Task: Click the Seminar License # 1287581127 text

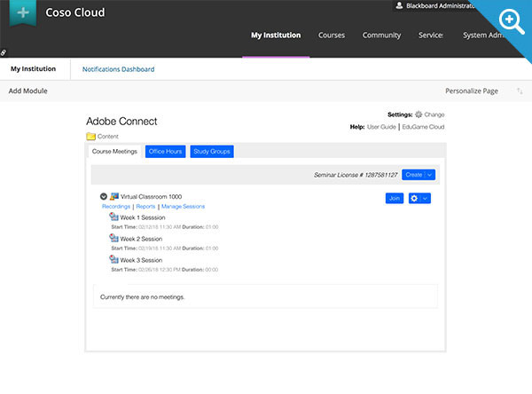Action: pos(356,175)
